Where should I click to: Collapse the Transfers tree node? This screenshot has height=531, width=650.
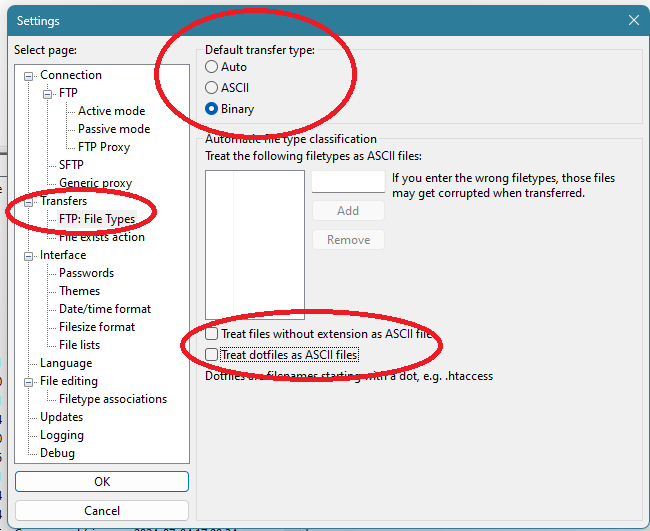tap(29, 201)
